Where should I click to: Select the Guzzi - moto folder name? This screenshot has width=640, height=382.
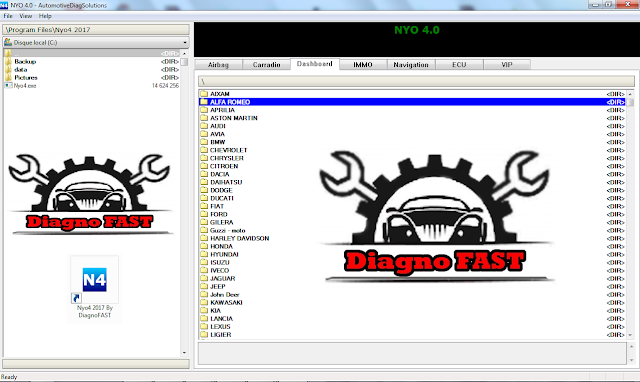pos(227,230)
